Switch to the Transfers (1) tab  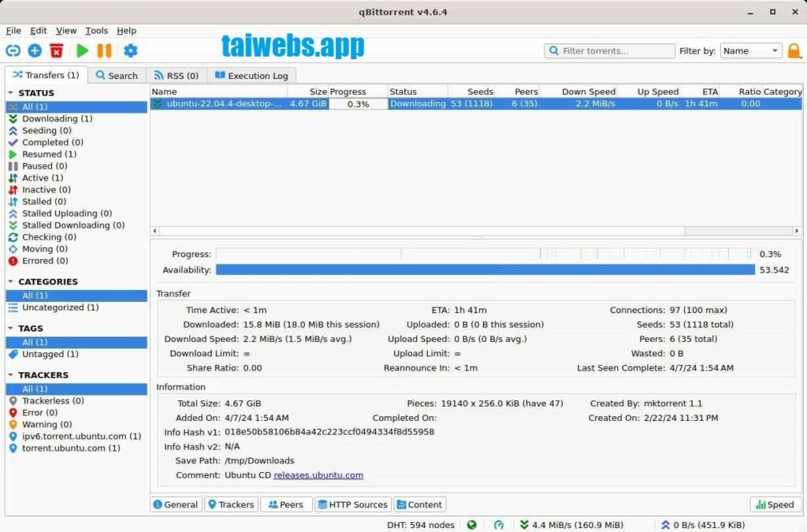pyautogui.click(x=46, y=75)
